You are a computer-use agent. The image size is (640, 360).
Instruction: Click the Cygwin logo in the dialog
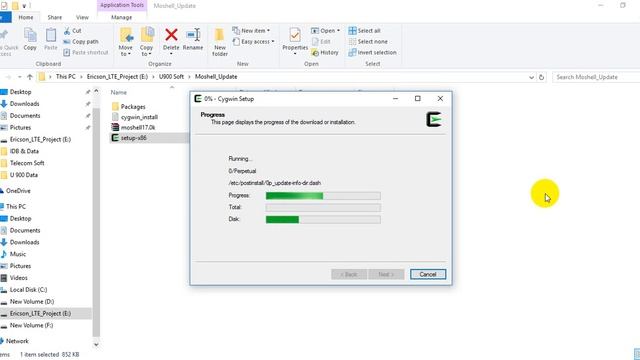tap(434, 119)
